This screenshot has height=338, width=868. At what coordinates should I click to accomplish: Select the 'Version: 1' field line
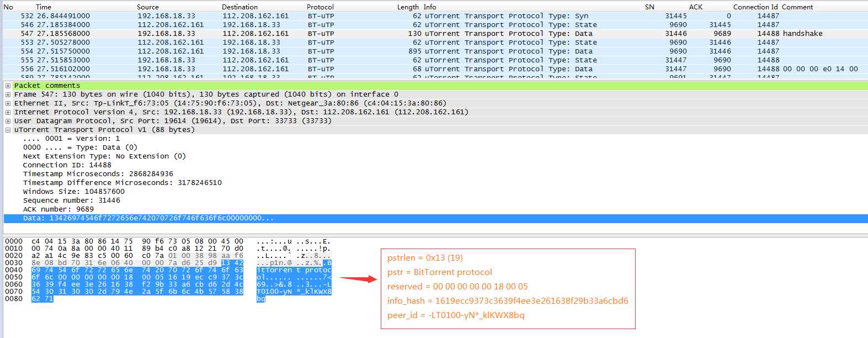tap(71, 139)
